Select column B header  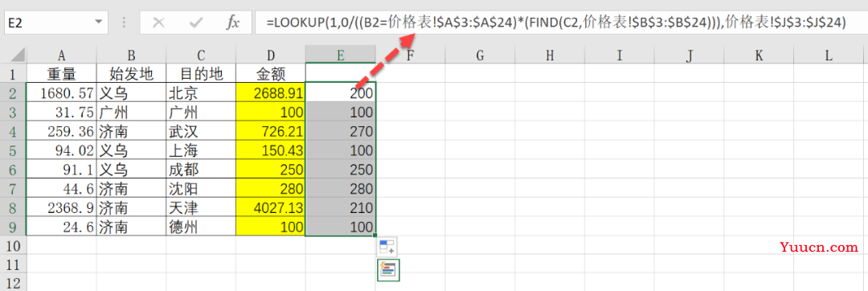pos(131,55)
